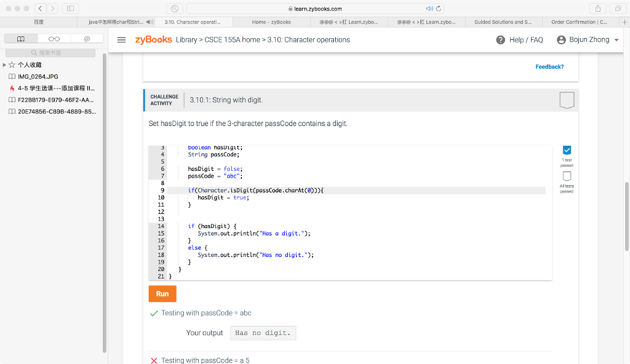Mute audio in the address bar

tap(429, 9)
